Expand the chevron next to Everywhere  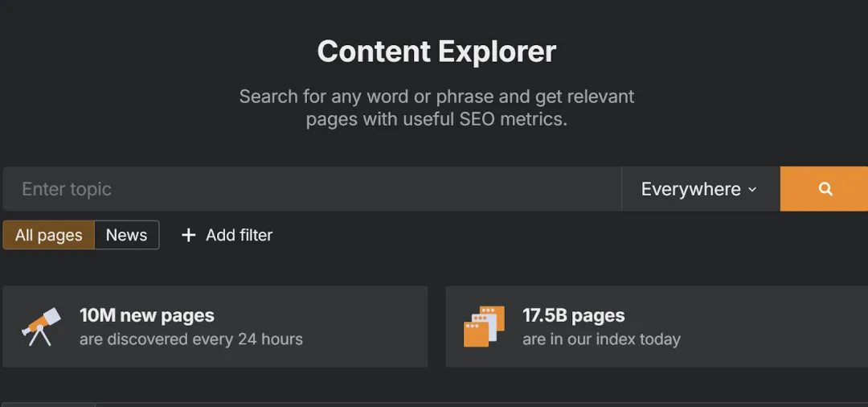(x=753, y=190)
